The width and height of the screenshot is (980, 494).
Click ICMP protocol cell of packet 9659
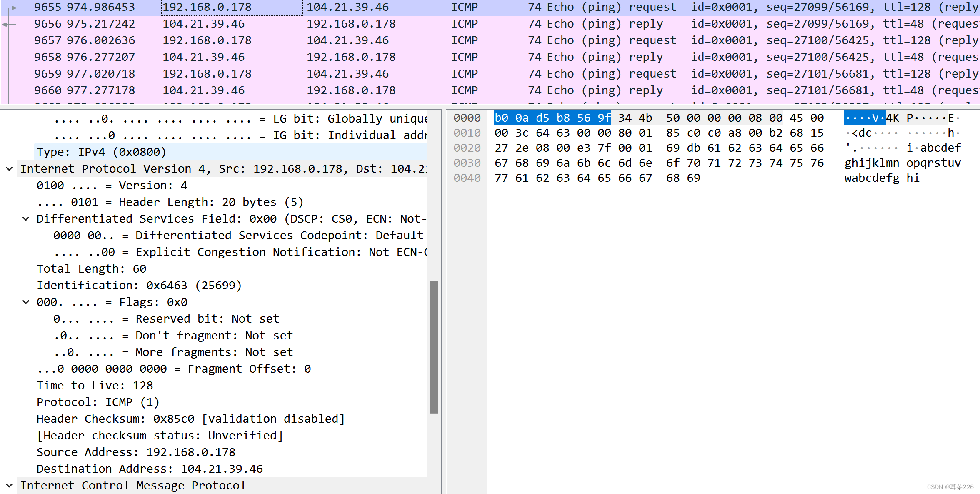coord(465,74)
